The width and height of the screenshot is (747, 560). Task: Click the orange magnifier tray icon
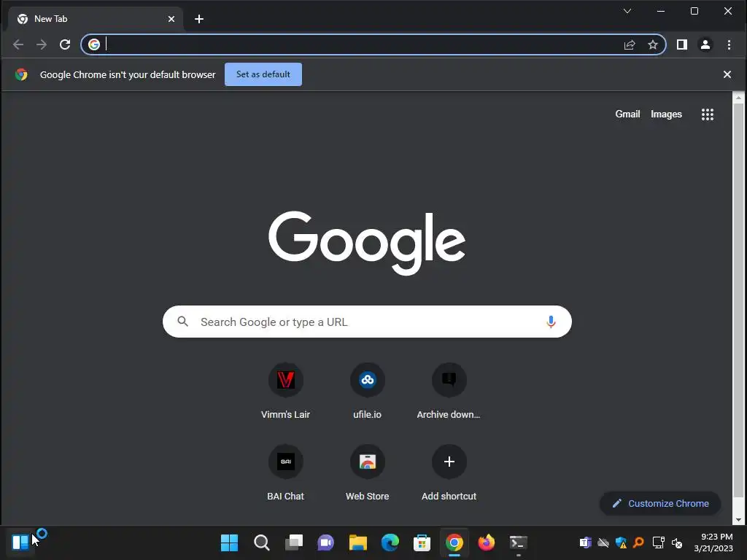[639, 542]
